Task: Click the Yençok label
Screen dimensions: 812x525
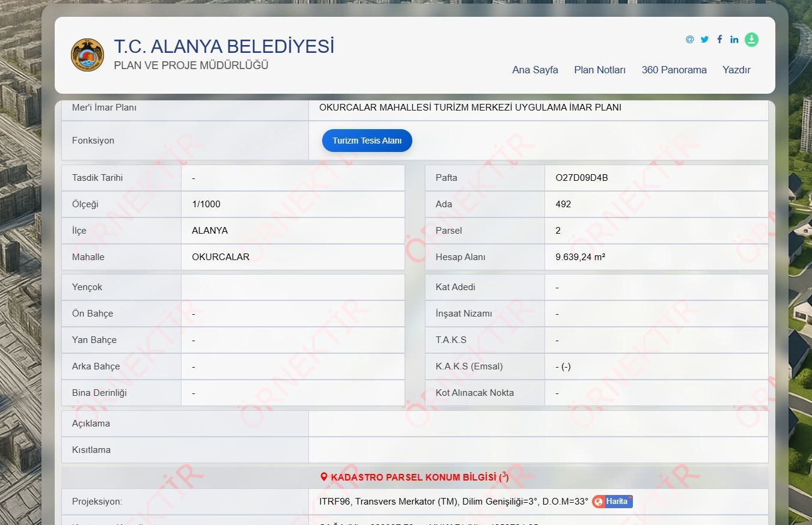Action: (x=87, y=287)
